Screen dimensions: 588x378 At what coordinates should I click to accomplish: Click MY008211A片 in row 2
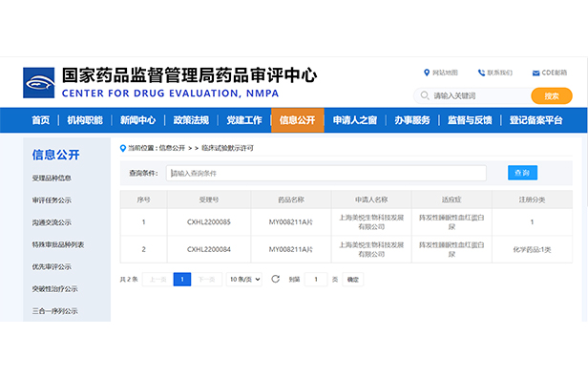tap(291, 249)
